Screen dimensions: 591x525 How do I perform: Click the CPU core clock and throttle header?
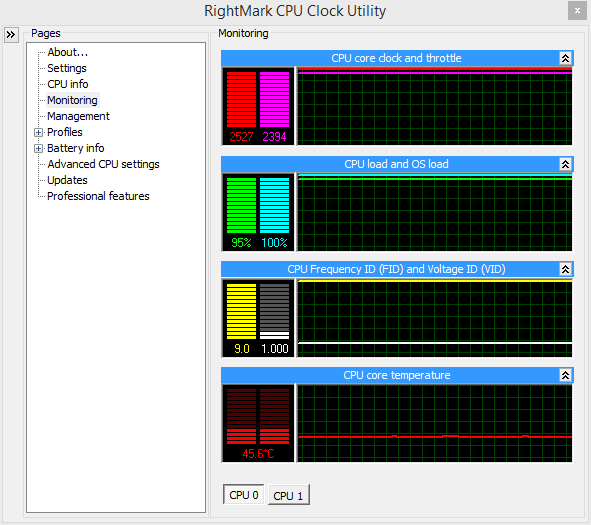(396, 58)
